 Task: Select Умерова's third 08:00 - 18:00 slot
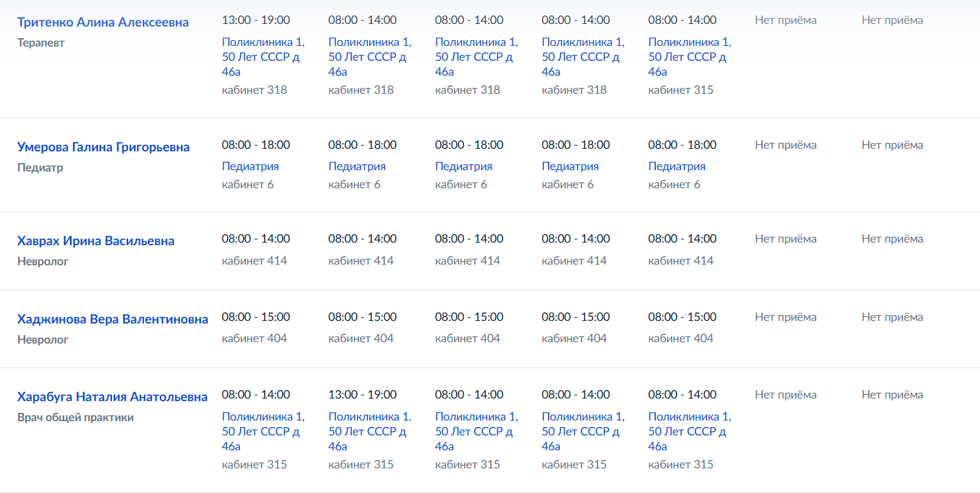pos(469,145)
